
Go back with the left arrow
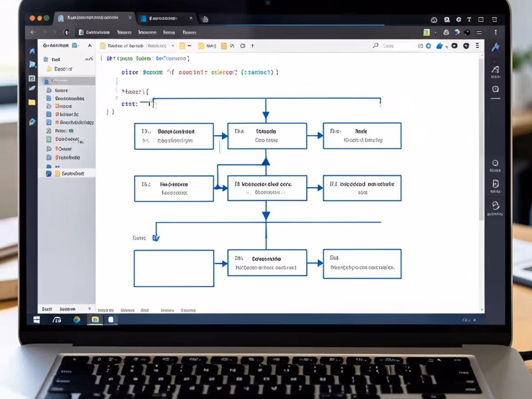(33, 32)
